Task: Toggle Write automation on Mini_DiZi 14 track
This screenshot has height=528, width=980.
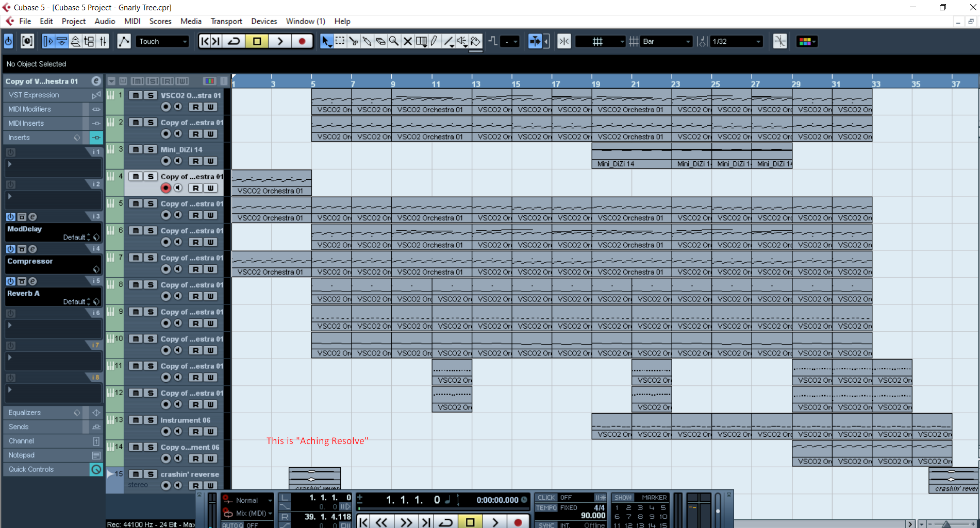Action: [x=210, y=161]
